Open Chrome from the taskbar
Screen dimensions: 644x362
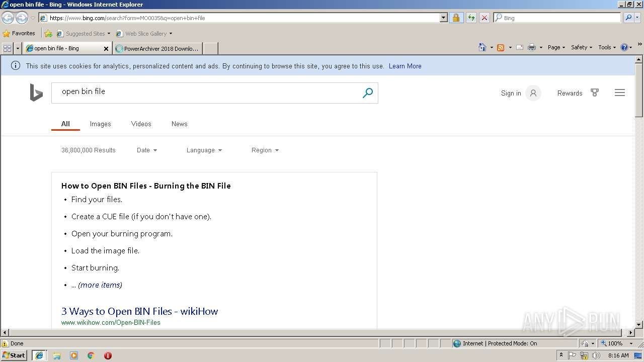(91, 355)
